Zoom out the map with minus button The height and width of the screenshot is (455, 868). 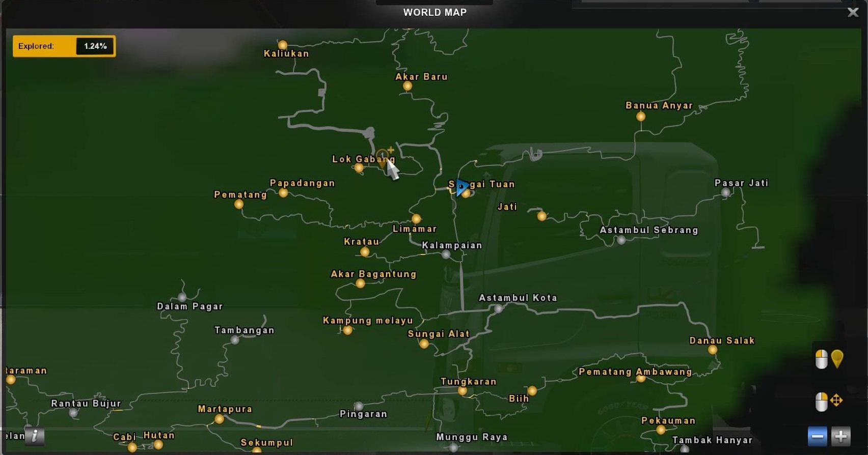tap(817, 436)
